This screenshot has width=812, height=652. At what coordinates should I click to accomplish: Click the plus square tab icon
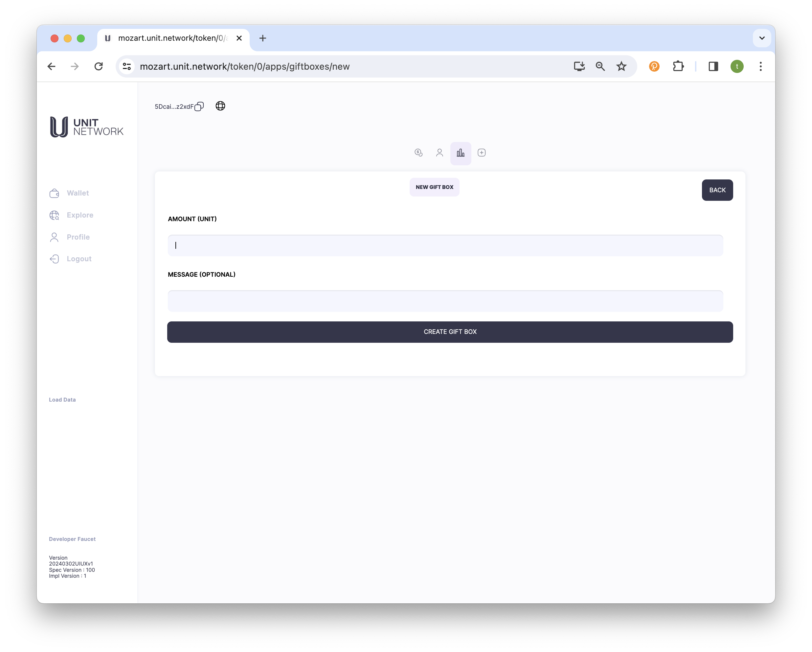[481, 152]
